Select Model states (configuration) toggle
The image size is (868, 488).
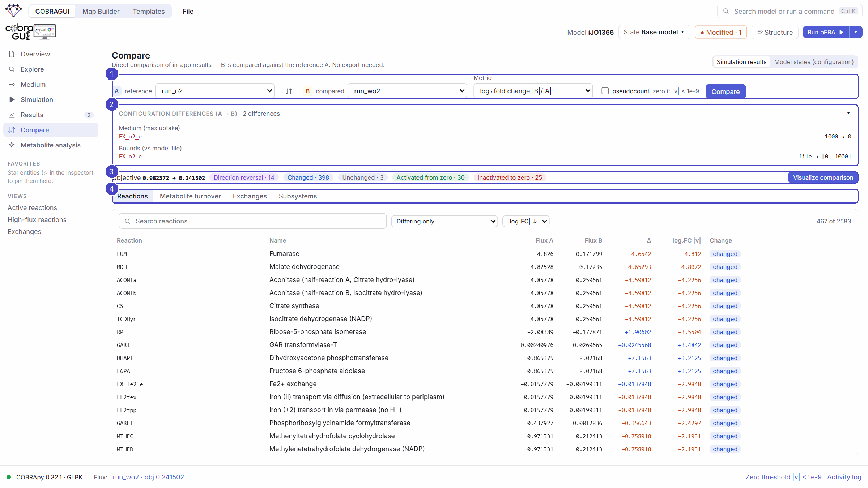pyautogui.click(x=814, y=62)
